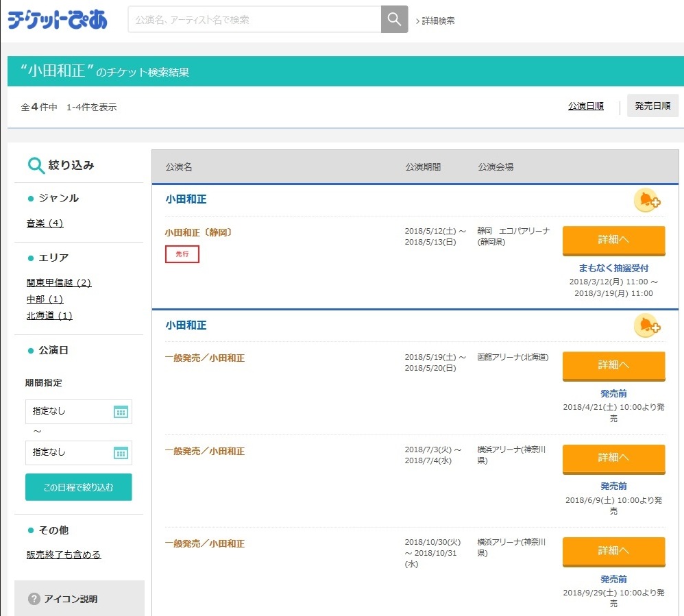Image resolution: width=684 pixels, height=616 pixels.
Task: Click the 絞り込み magnifier icon
Action: [x=36, y=165]
